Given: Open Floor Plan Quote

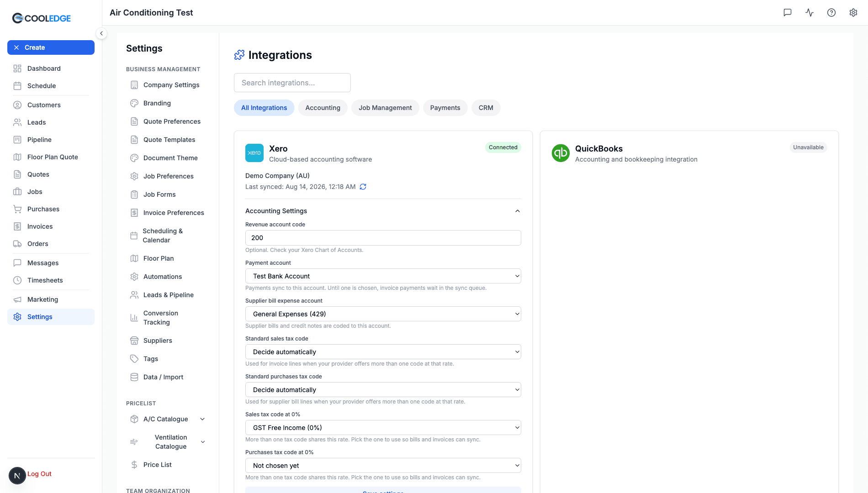Looking at the screenshot, I should 51,157.
